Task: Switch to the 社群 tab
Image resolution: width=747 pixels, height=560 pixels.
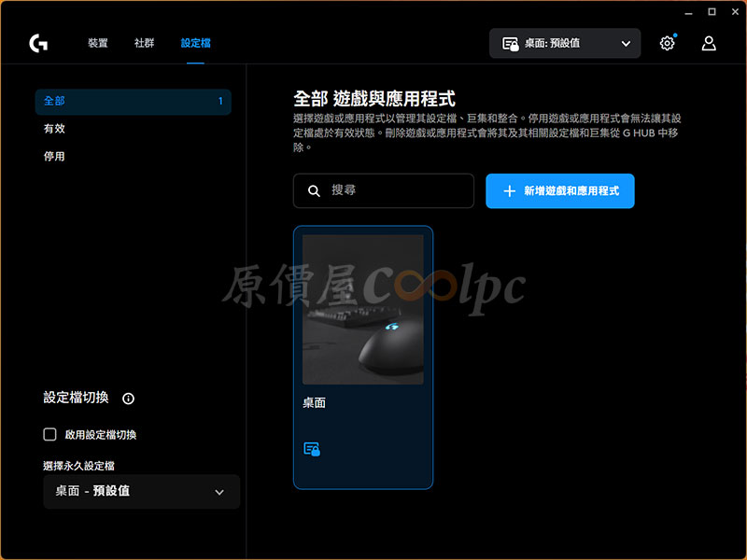Action: (x=145, y=43)
